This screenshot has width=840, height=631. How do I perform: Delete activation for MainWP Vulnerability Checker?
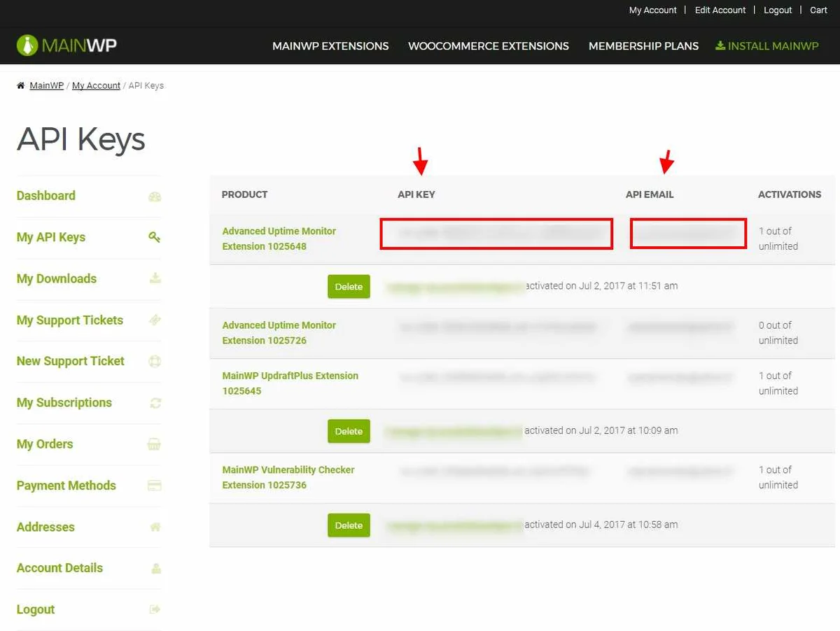(349, 525)
